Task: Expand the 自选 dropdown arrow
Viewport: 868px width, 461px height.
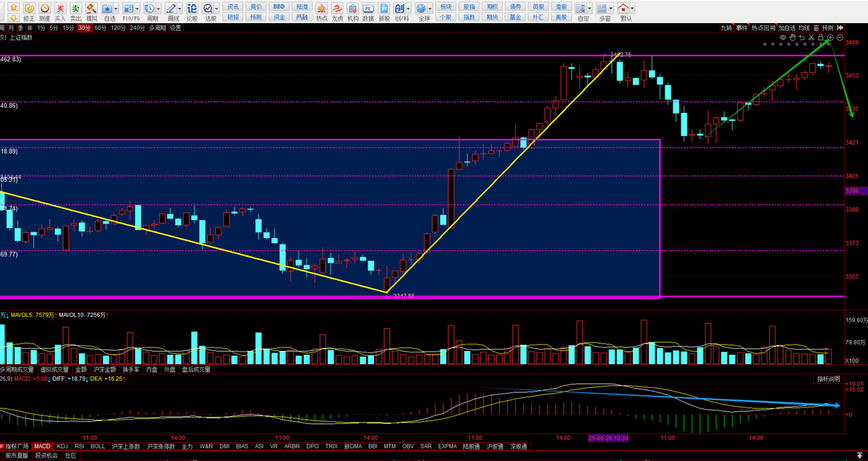Action: (116, 8)
